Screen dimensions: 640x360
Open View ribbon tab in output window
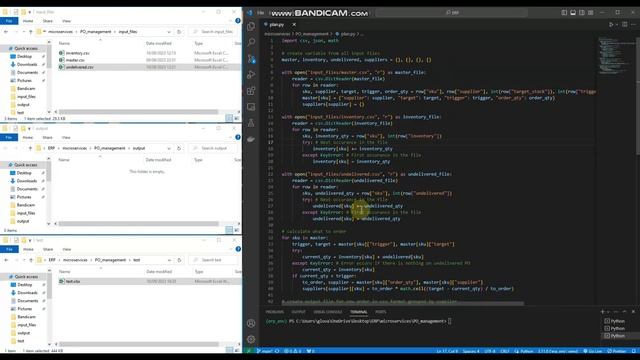click(x=66, y=138)
